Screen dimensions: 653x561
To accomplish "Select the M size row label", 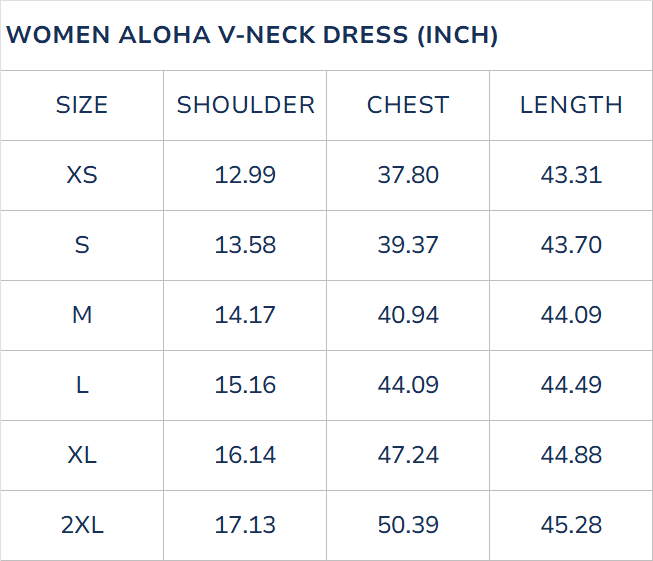I will click(82, 315).
